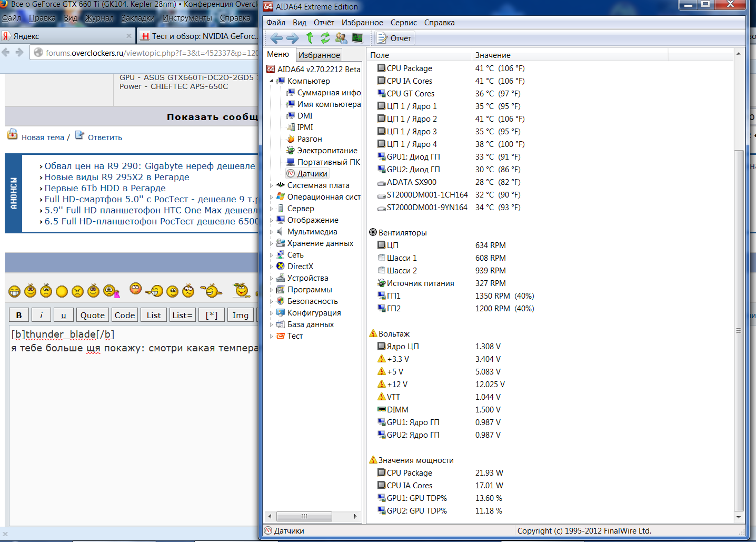The width and height of the screenshot is (756, 542).
Task: Click the italic i formatting button
Action: 41,315
